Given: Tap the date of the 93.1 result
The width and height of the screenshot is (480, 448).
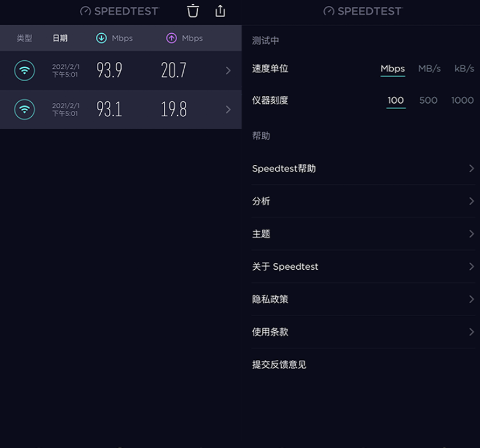Looking at the screenshot, I should [66, 110].
